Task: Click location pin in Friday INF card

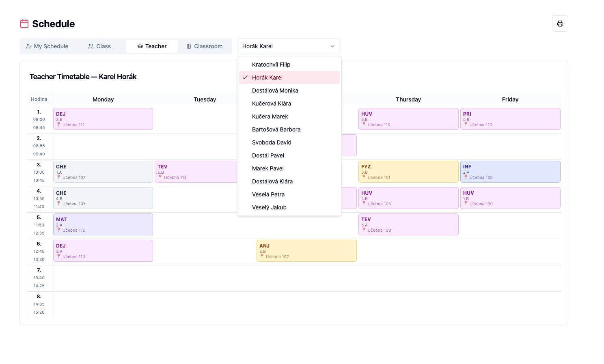Action: pos(466,177)
